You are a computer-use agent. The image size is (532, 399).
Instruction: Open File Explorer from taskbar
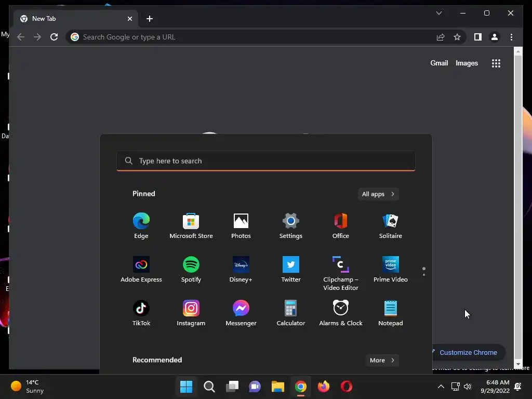[277, 387]
